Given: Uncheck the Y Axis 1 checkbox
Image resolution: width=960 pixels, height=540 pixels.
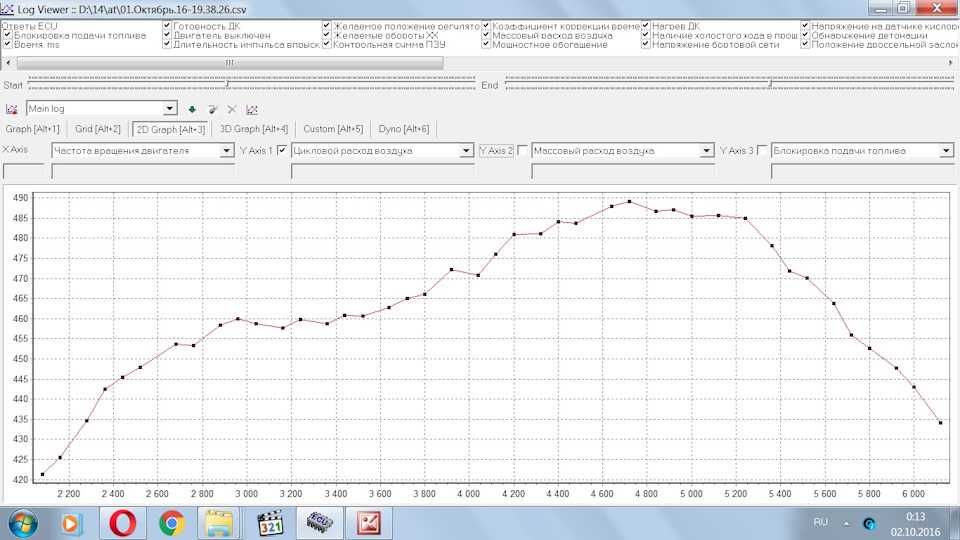Looking at the screenshot, I should pyautogui.click(x=282, y=151).
